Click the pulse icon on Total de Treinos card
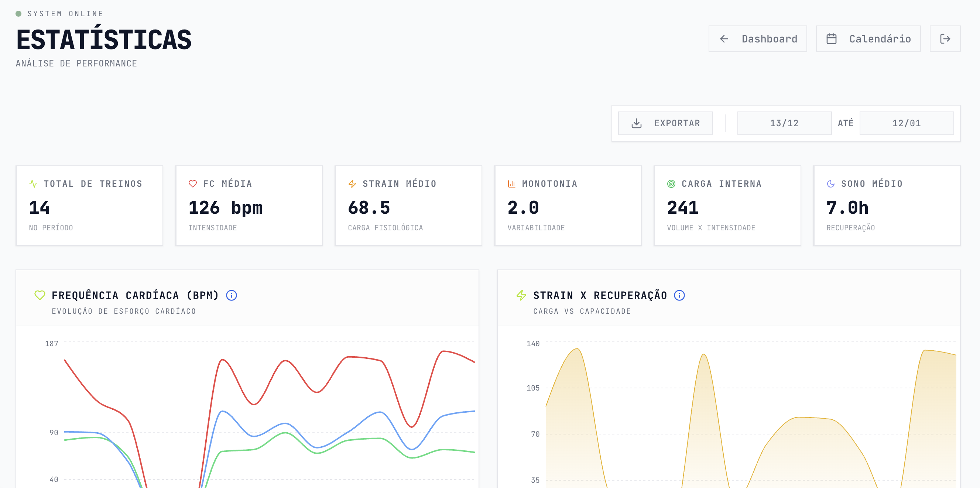 pos(33,184)
